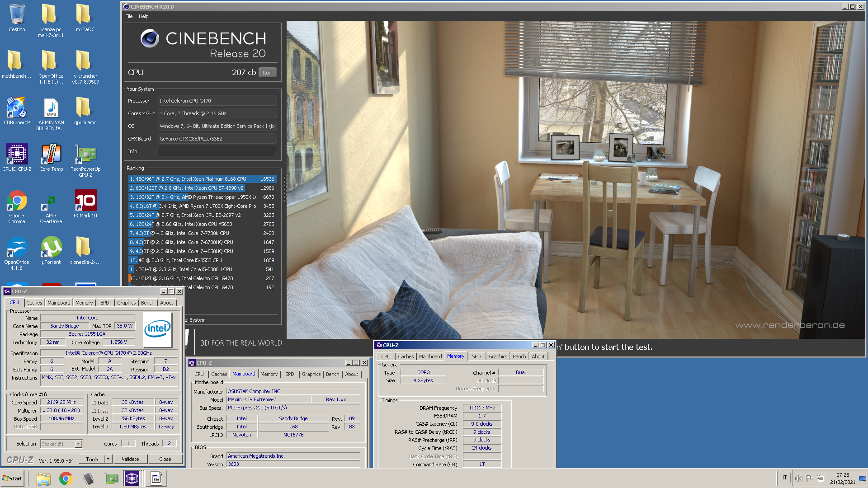Viewport: 868px width, 488px height.
Task: Open the mathbench folder icon
Action: tap(17, 64)
